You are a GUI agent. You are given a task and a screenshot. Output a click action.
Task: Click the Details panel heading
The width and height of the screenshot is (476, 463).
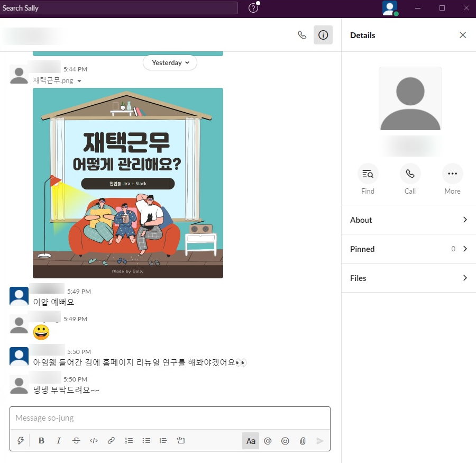[x=362, y=35]
